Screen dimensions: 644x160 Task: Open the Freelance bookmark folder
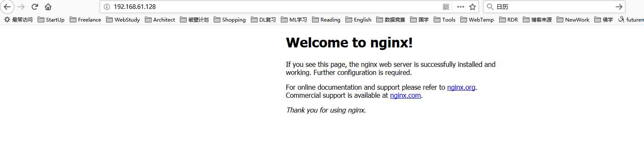pos(85,19)
